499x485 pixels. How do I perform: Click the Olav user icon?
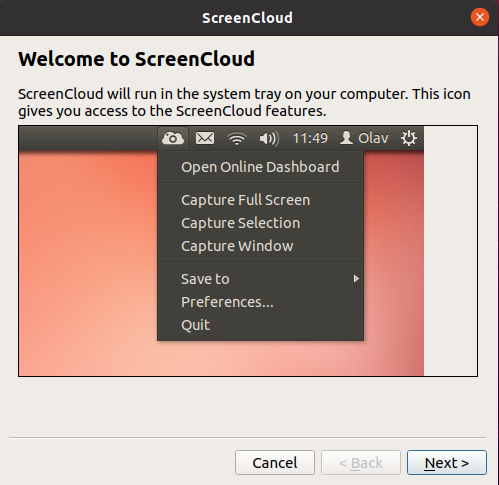coord(346,138)
